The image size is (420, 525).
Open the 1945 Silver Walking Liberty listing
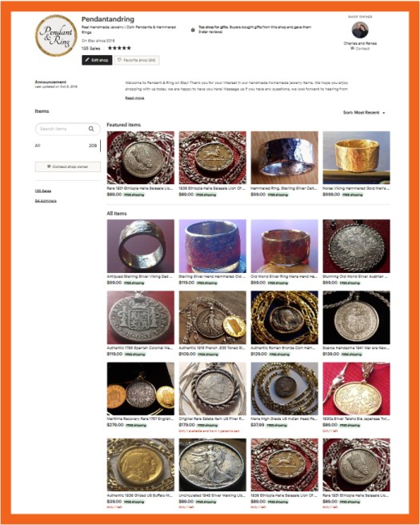point(213,465)
